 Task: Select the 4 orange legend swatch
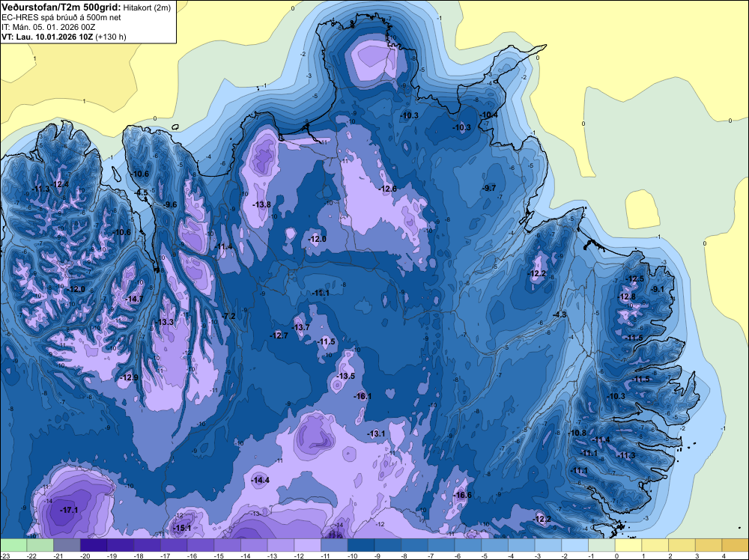click(736, 544)
